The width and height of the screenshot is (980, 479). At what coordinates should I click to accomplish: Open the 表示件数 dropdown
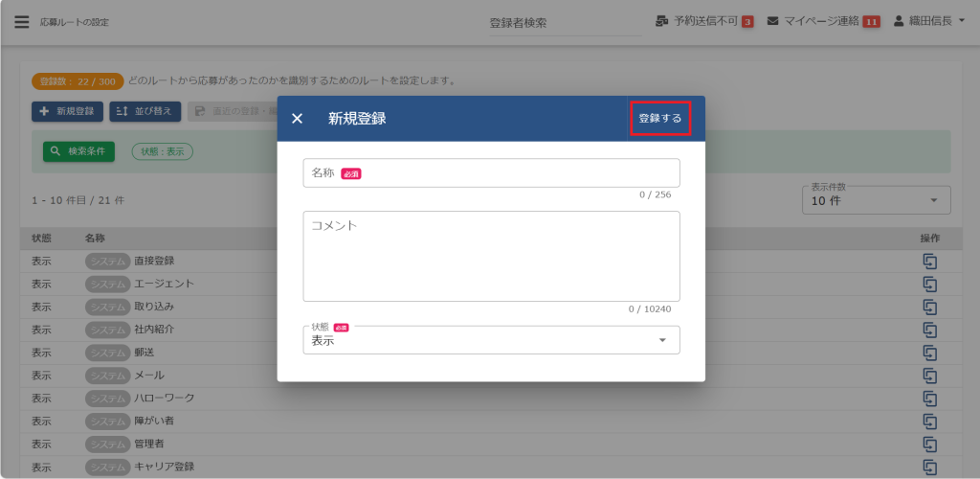tap(876, 200)
